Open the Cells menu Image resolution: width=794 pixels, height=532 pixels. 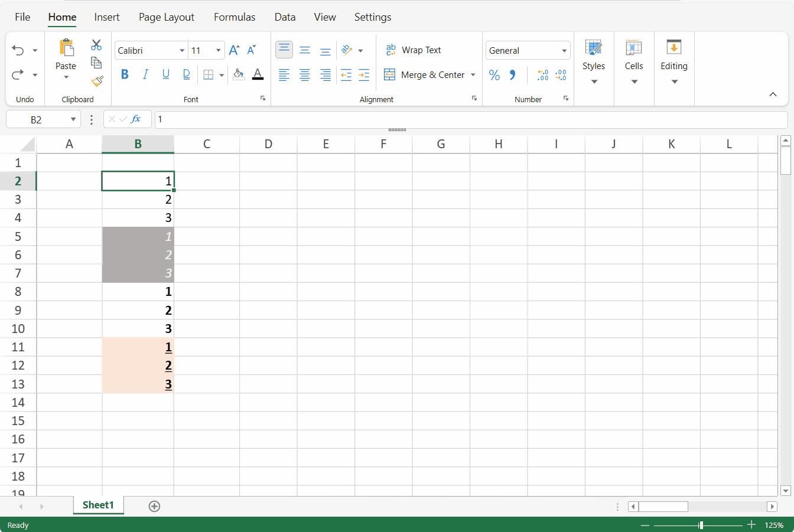pos(634,62)
